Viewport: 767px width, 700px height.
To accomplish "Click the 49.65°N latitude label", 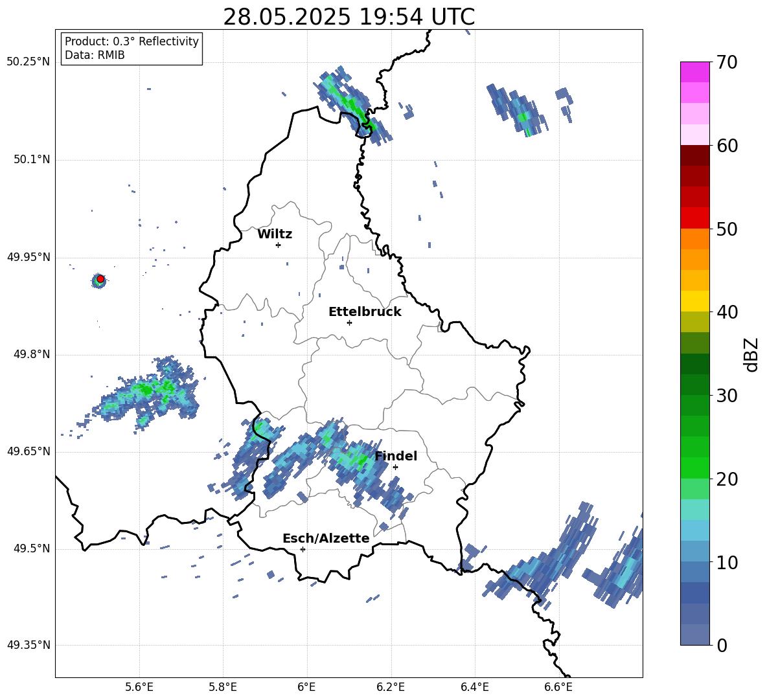I will coord(29,451).
